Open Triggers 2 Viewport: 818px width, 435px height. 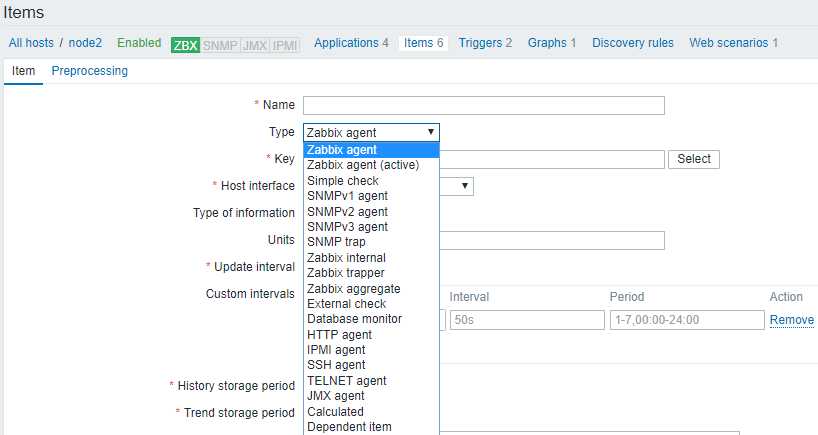pyautogui.click(x=485, y=43)
